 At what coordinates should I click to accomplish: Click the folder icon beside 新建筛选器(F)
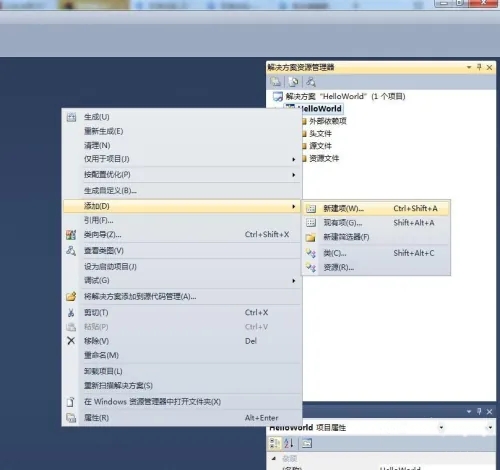(310, 237)
